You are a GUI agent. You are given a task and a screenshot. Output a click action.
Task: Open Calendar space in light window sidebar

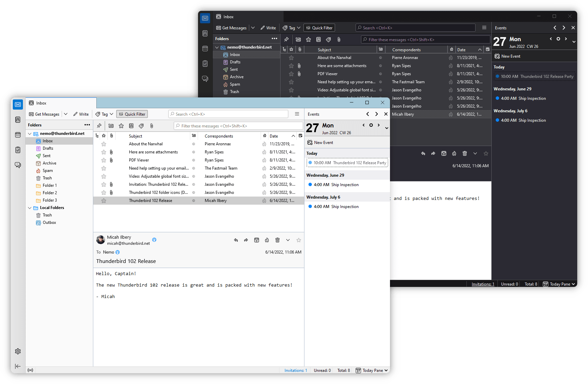pyautogui.click(x=18, y=135)
